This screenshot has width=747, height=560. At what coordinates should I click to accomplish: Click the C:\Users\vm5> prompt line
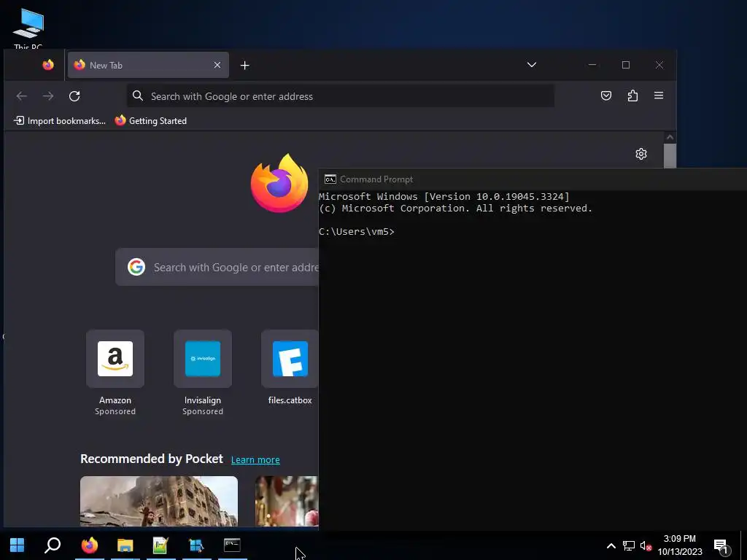click(356, 232)
